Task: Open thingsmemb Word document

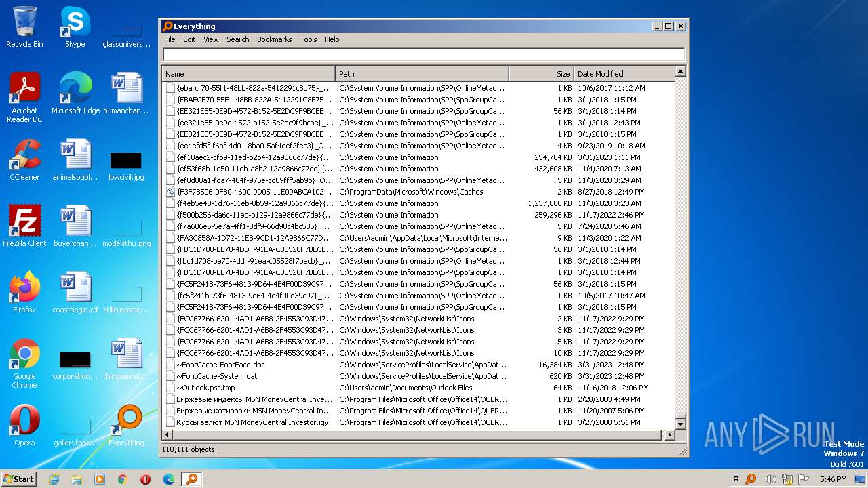Action: 126,359
